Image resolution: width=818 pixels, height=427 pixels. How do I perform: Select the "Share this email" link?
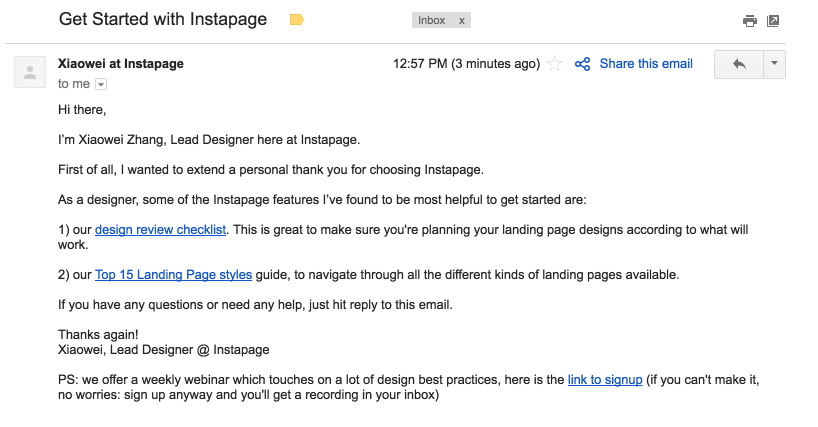pos(646,64)
